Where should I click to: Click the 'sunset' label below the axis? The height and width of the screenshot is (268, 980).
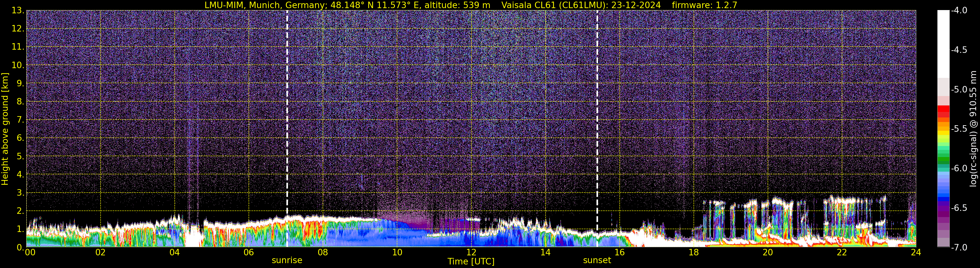pos(597,260)
